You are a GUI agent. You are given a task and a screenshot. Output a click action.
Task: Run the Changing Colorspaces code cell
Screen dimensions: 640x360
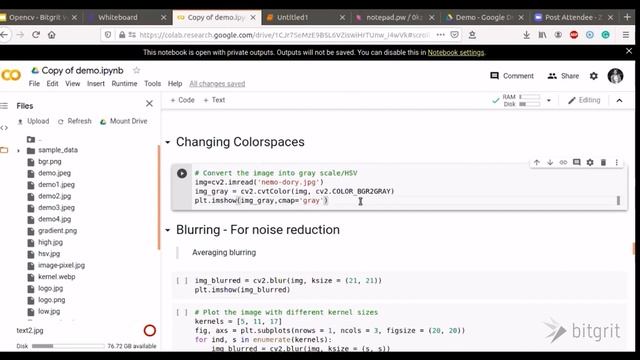tap(182, 173)
